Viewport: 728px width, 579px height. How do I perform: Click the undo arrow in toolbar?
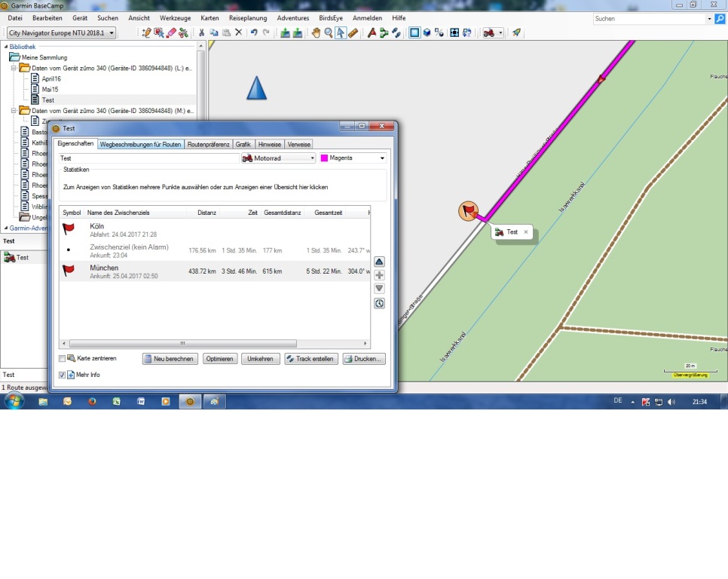(x=254, y=33)
